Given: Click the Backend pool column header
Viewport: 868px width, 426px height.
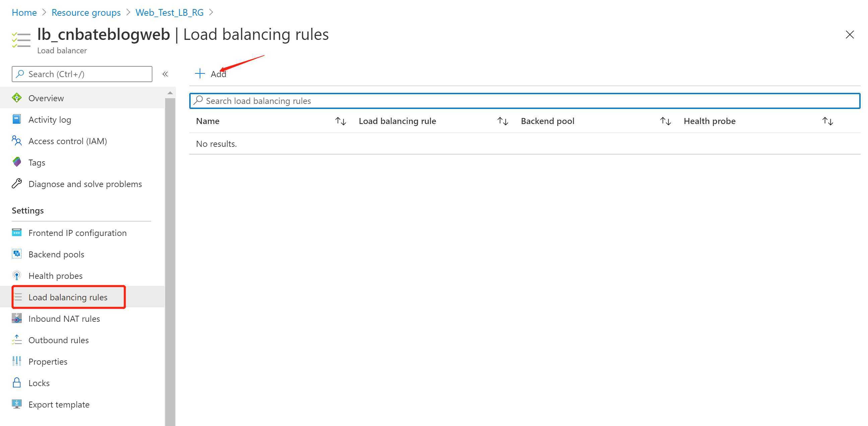Looking at the screenshot, I should [x=547, y=121].
